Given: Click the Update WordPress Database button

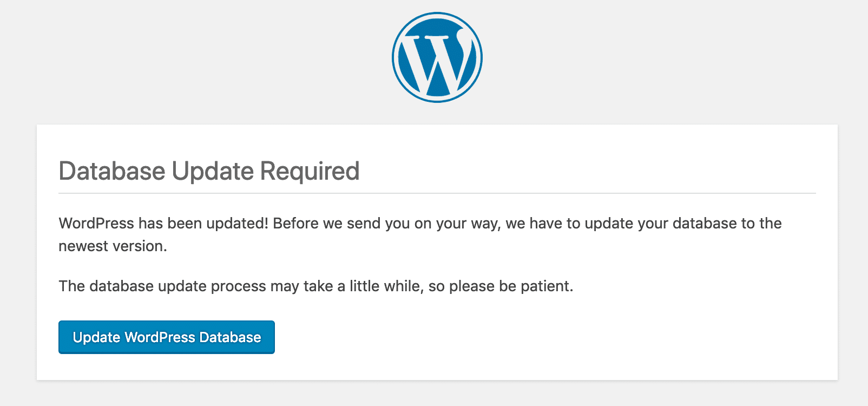Looking at the screenshot, I should pos(166,337).
